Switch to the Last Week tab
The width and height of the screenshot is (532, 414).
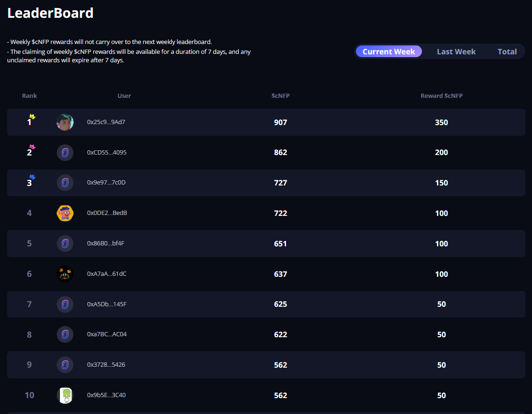[456, 52]
